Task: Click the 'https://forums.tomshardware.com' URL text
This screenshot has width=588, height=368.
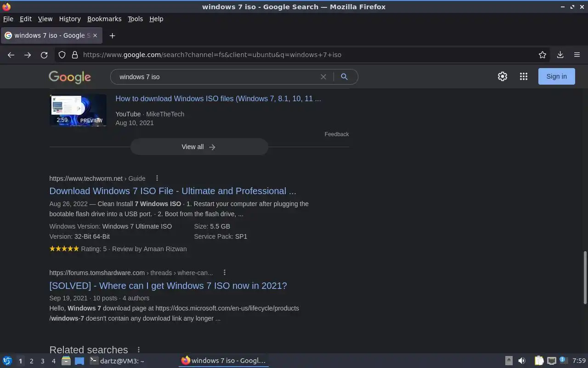Action: (97, 273)
